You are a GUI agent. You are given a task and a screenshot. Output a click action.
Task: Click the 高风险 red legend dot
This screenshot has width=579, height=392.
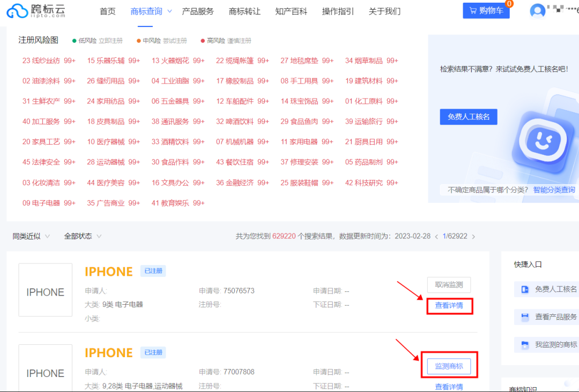click(202, 41)
